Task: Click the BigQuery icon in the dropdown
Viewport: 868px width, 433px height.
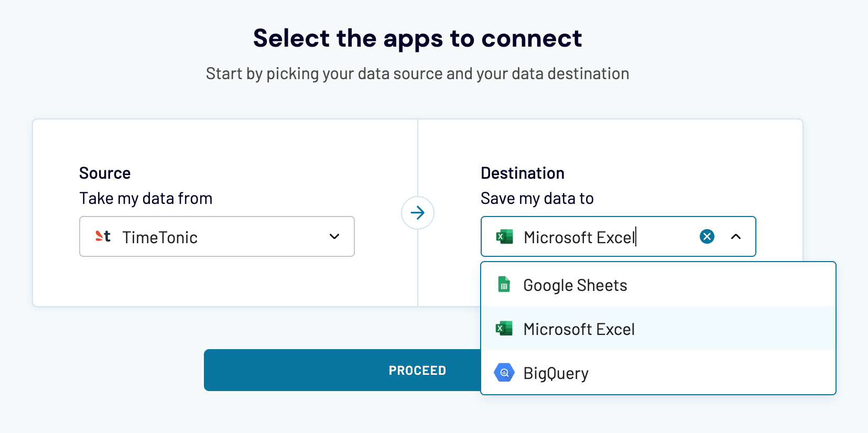Action: 504,373
